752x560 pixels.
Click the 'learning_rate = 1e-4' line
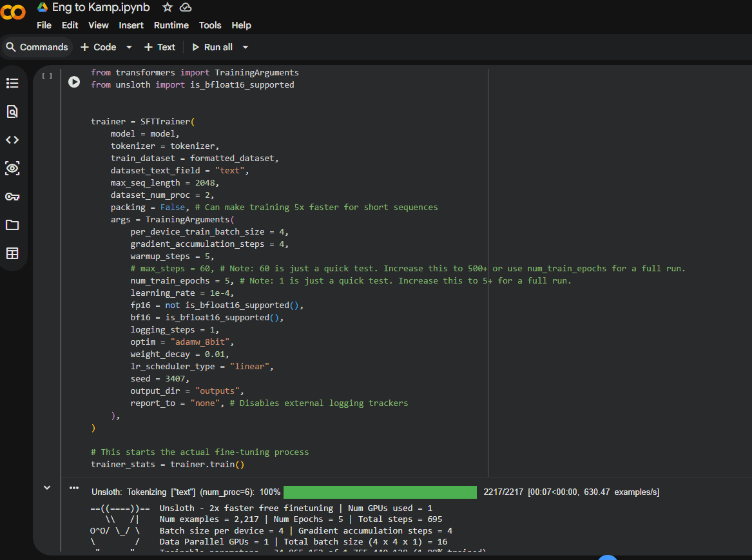pos(182,293)
